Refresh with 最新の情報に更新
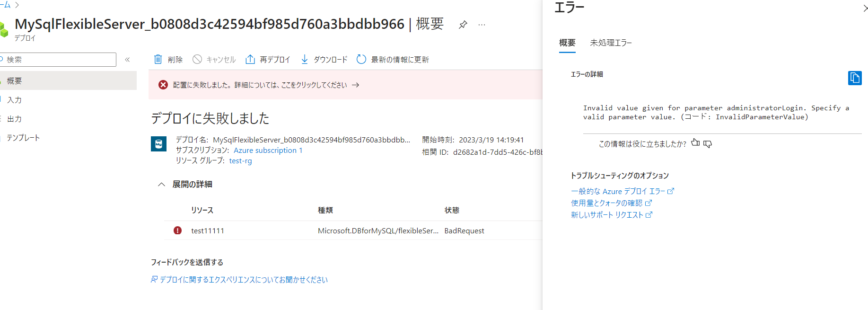868x310 pixels. (x=393, y=59)
